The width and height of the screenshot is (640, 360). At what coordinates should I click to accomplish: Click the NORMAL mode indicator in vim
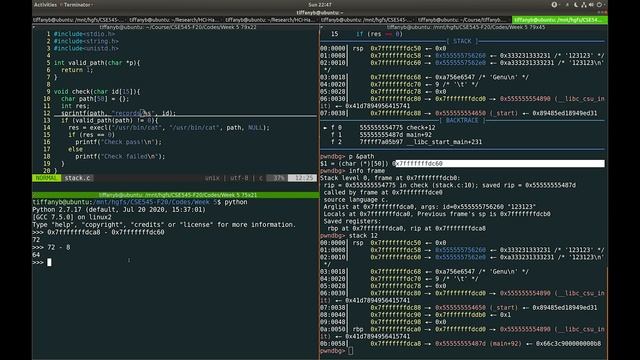click(47, 178)
